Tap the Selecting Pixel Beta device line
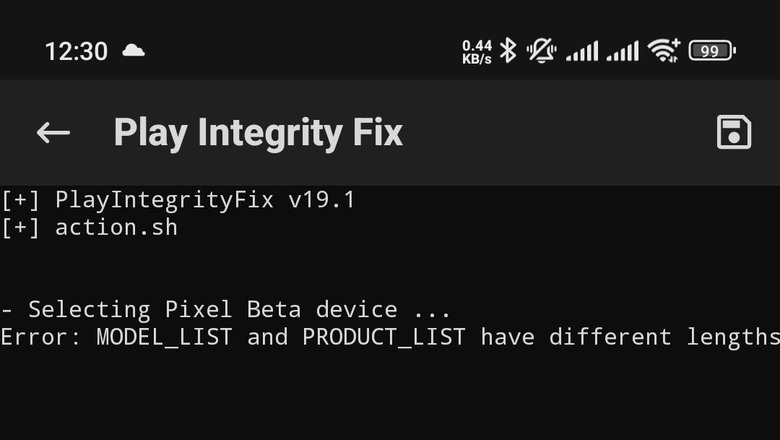Image resolution: width=780 pixels, height=440 pixels. [225, 310]
